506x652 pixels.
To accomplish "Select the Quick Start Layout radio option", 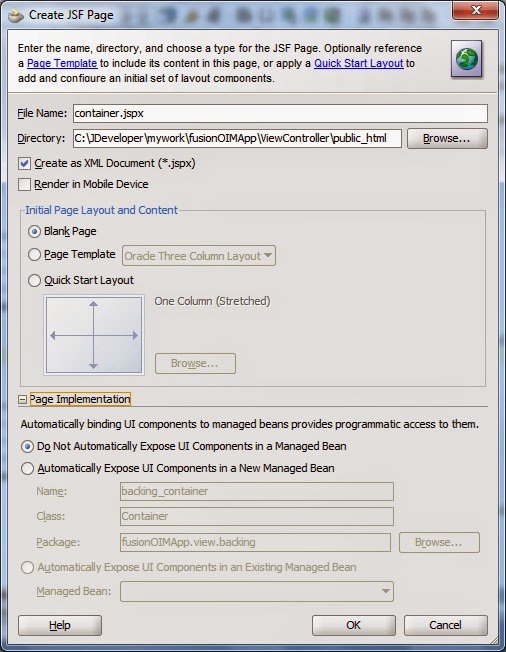I will point(34,280).
